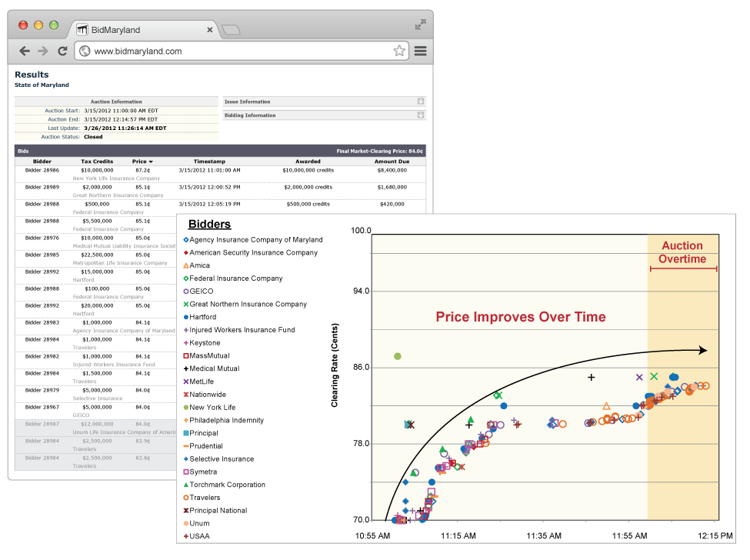Click the browser forward arrow
The width and height of the screenshot is (750, 560).
pos(43,51)
